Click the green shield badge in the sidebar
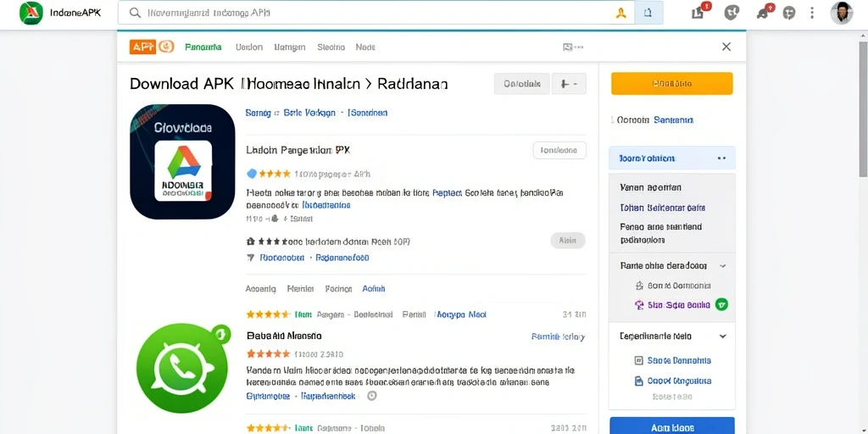Viewport: 868px width, 434px height. 721,304
